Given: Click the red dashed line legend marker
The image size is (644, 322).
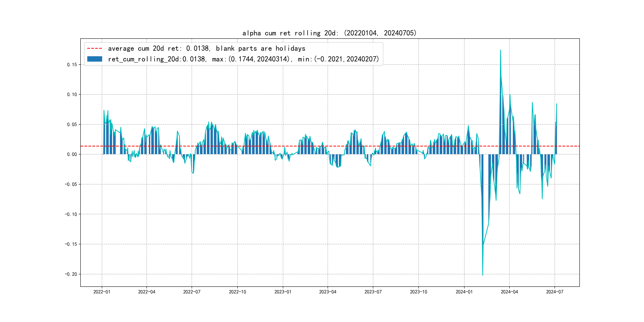Looking at the screenshot, I should pyautogui.click(x=94, y=48).
